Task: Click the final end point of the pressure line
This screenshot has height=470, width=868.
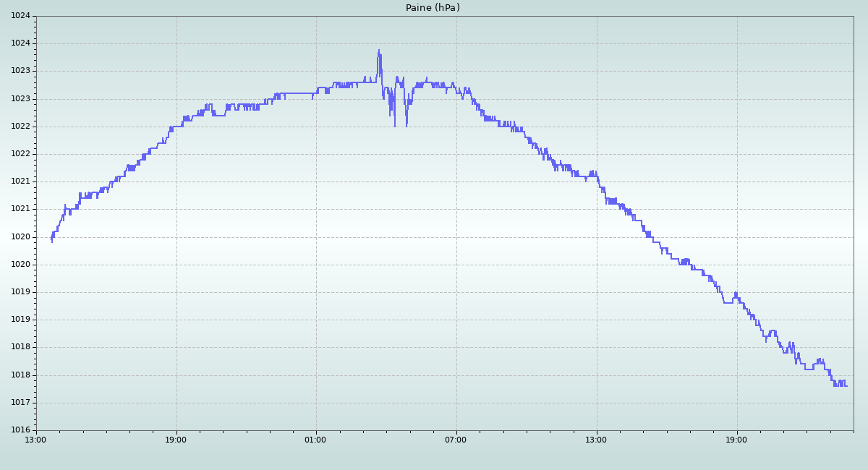Action: [x=846, y=385]
